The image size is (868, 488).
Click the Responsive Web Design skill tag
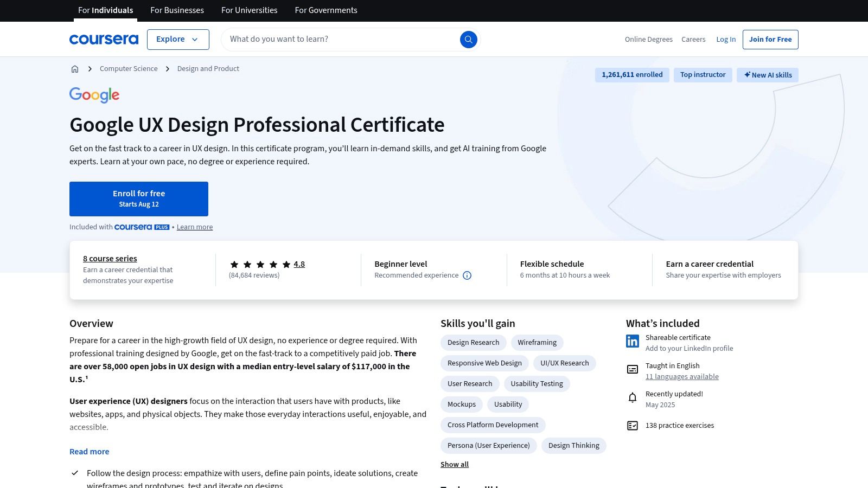coord(484,363)
